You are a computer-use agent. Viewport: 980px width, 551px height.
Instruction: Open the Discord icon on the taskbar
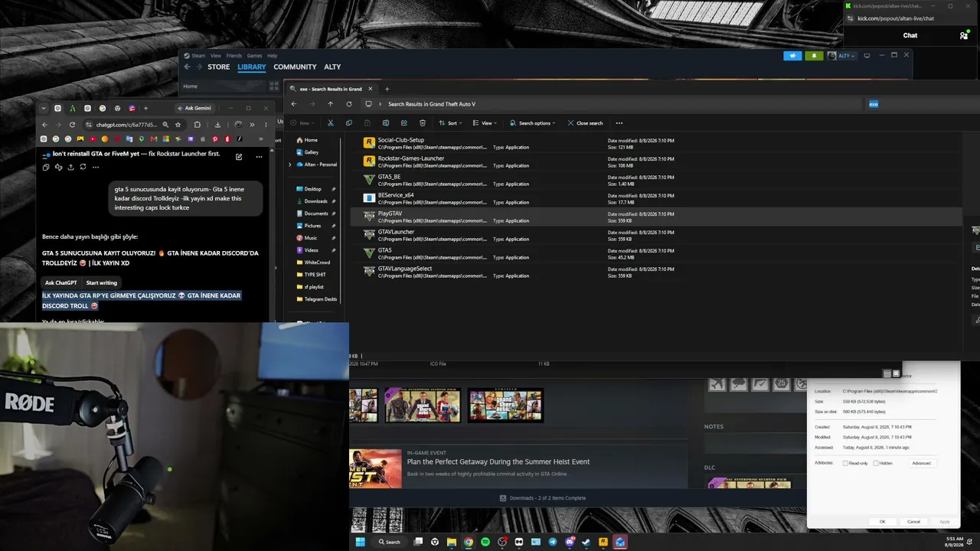[570, 542]
